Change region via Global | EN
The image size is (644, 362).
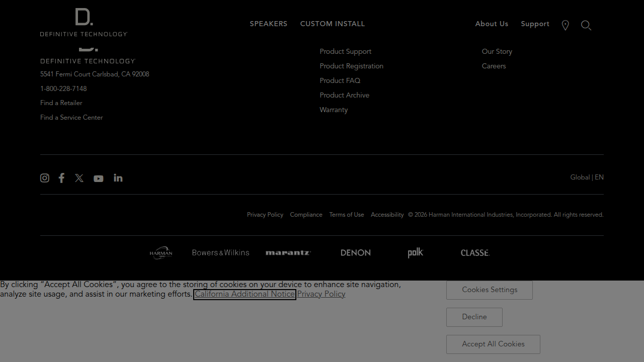point(587,177)
